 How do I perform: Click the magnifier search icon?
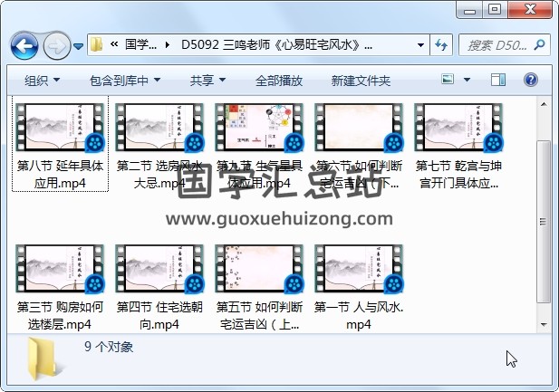pos(540,45)
